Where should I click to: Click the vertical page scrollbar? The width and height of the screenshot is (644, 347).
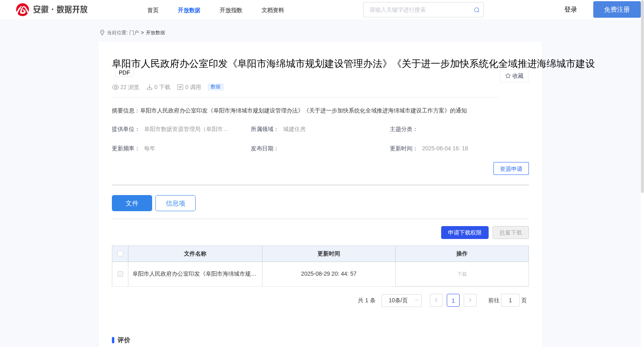pyautogui.click(x=642, y=97)
